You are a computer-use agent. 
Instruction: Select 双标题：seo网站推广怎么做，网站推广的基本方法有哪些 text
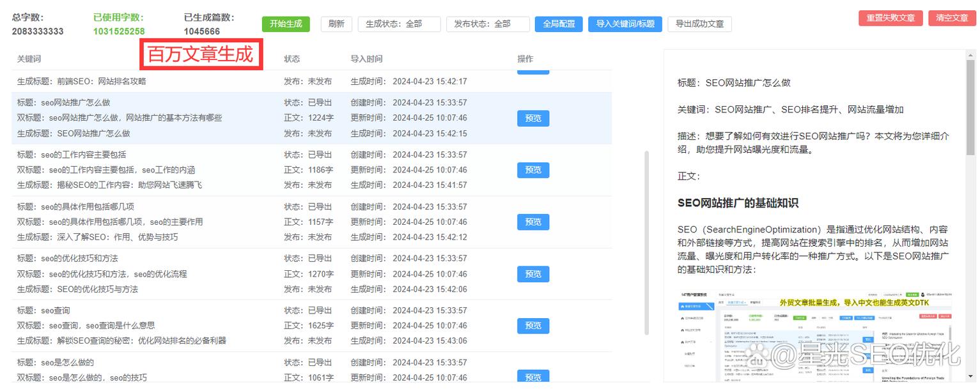click(120, 118)
